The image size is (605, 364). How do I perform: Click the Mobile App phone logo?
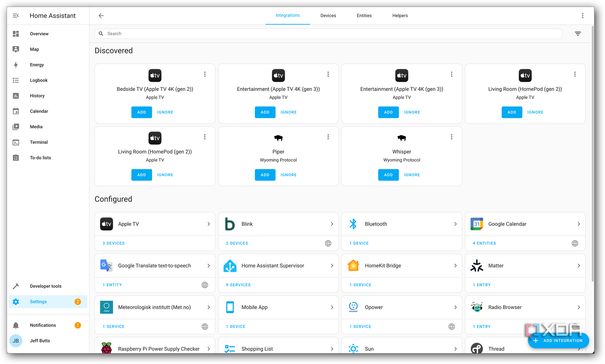tap(230, 307)
